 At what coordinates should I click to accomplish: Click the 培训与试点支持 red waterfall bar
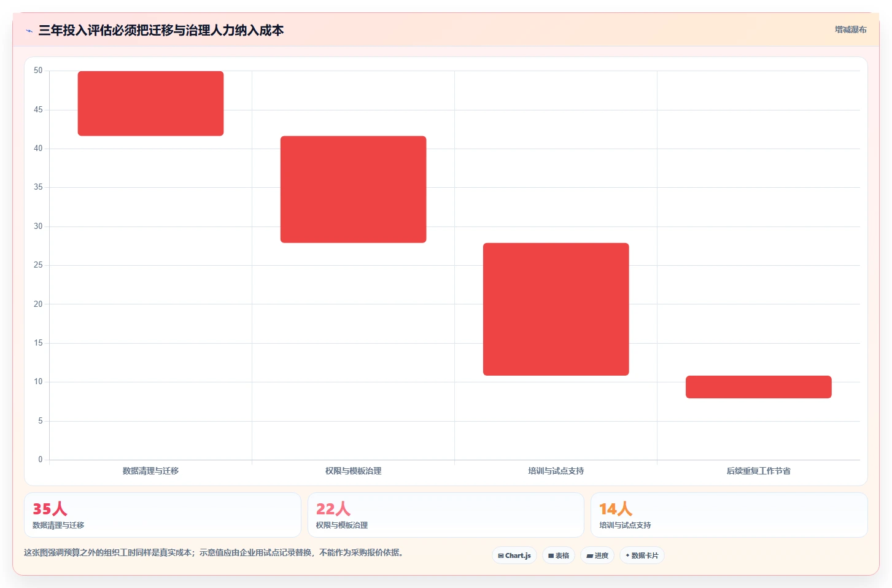tap(556, 309)
